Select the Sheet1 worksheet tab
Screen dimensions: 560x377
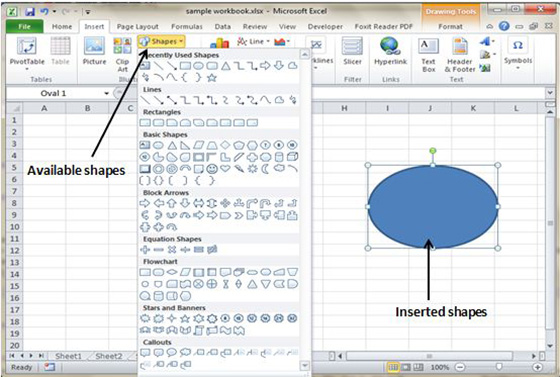(69, 356)
